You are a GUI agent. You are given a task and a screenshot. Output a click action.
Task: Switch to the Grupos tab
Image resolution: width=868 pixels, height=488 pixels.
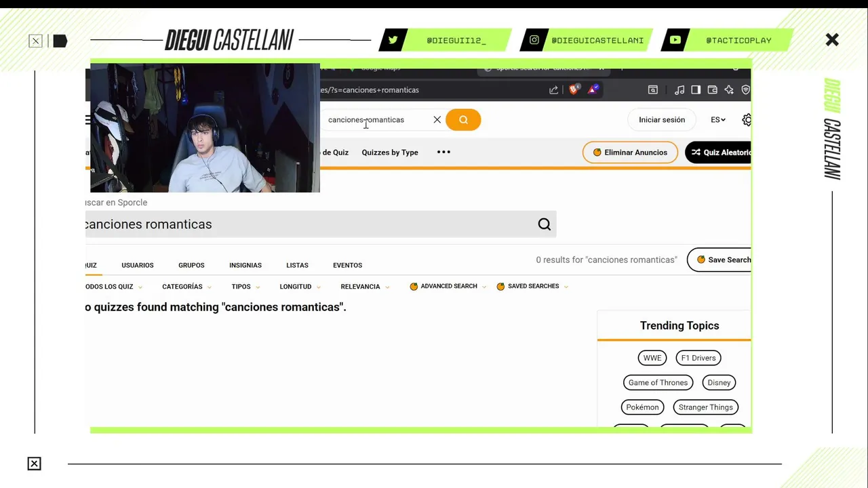[191, 265]
